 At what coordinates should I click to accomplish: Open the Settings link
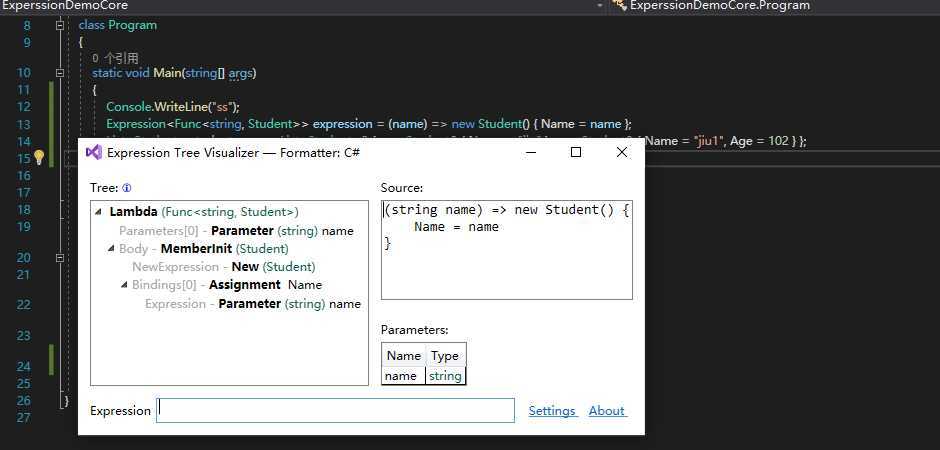point(552,411)
